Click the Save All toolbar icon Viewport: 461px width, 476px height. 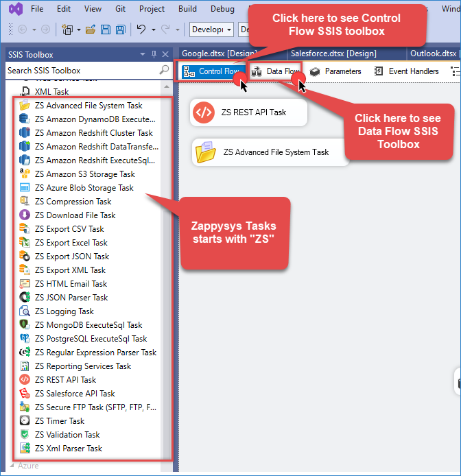point(121,29)
